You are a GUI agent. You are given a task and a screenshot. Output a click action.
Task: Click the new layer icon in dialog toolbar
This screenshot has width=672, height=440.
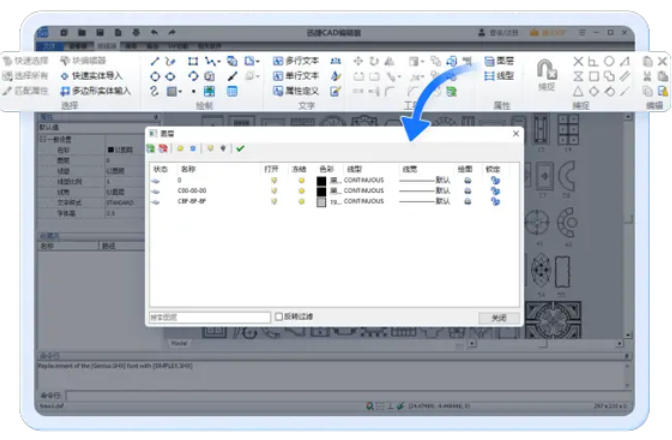pyautogui.click(x=152, y=149)
